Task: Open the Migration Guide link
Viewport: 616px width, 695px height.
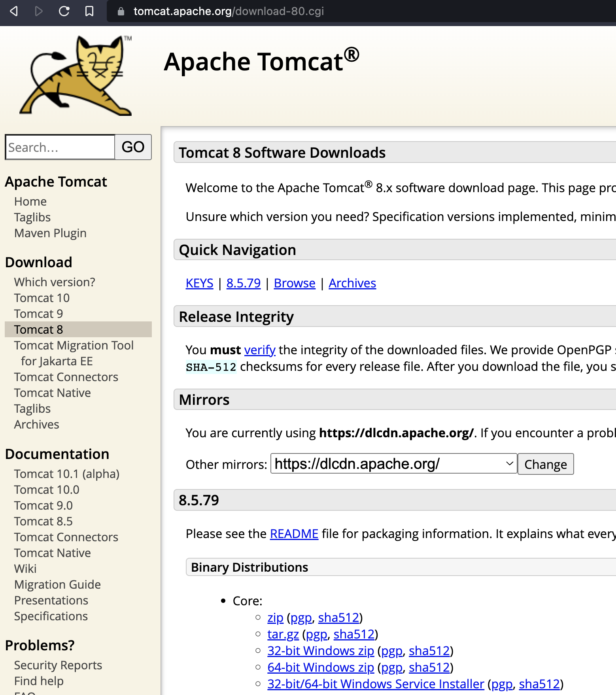Action: pyautogui.click(x=57, y=585)
